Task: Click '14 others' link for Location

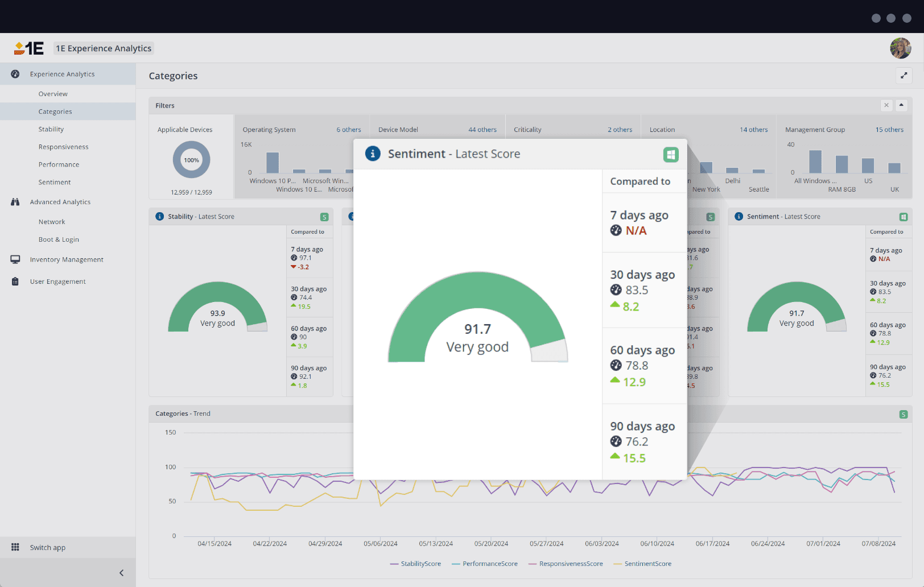Action: coord(754,130)
